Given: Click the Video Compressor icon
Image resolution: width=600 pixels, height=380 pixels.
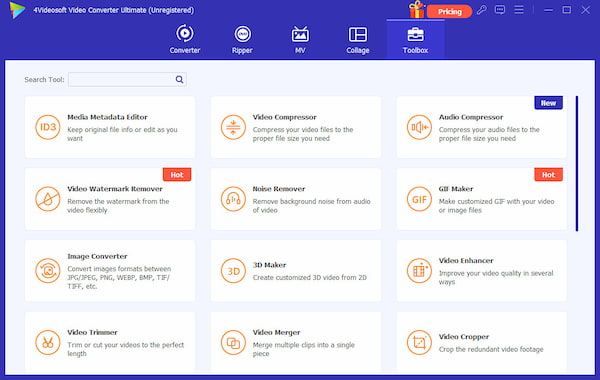Looking at the screenshot, I should click(x=233, y=127).
